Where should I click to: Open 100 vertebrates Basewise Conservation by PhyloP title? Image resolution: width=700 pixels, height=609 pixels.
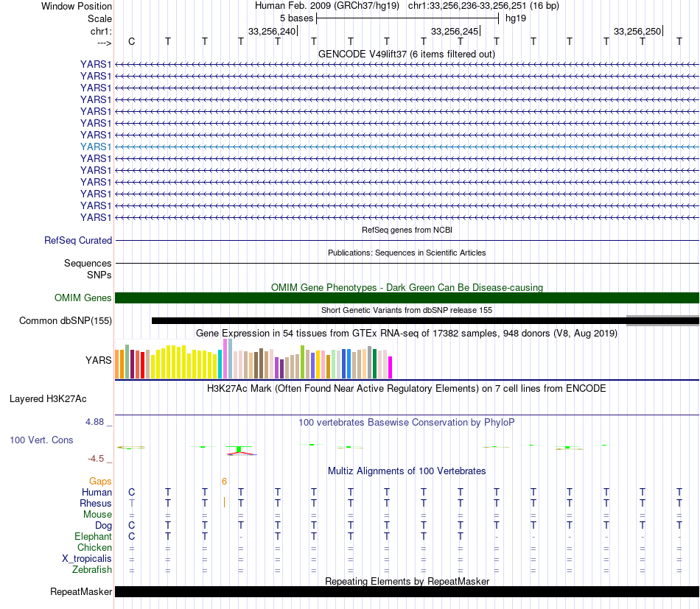pyautogui.click(x=407, y=422)
